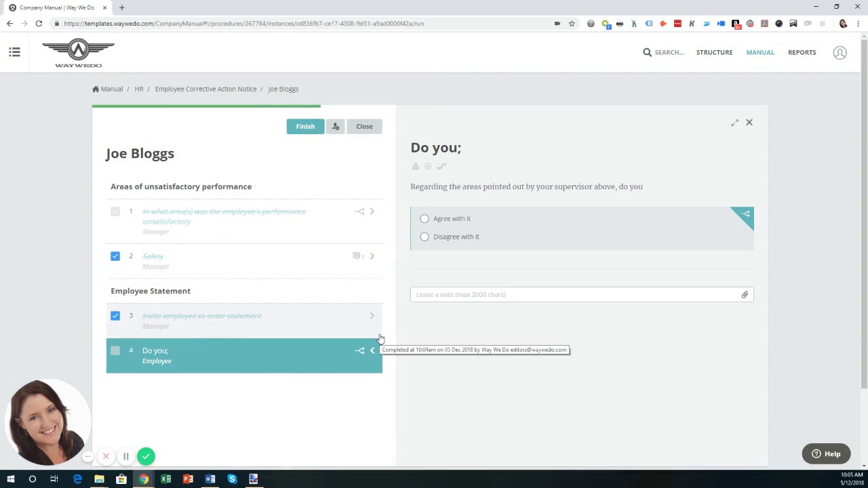Pause the screen recording

[125, 456]
